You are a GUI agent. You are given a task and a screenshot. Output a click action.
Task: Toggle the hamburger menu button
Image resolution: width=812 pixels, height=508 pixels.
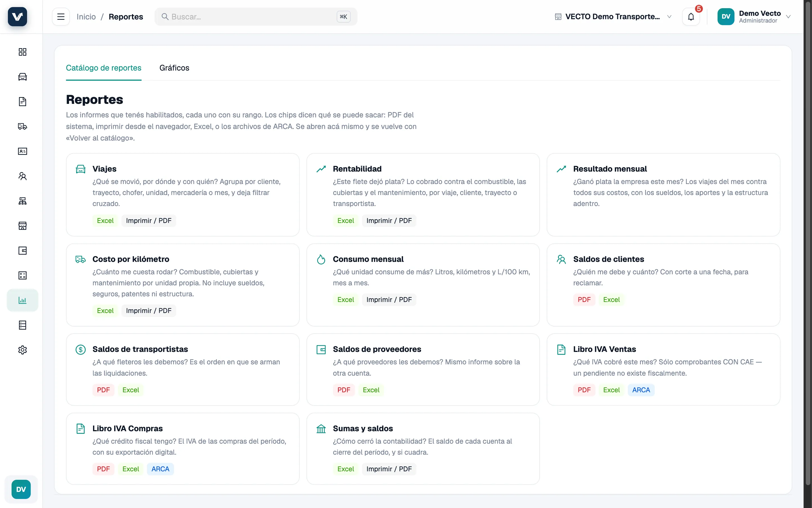(x=61, y=16)
